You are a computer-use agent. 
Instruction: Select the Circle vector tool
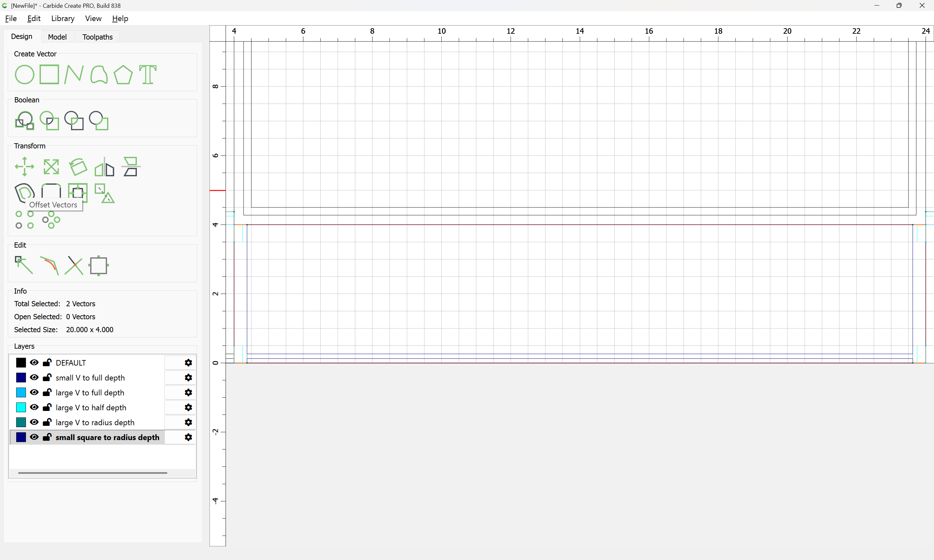[x=25, y=74]
